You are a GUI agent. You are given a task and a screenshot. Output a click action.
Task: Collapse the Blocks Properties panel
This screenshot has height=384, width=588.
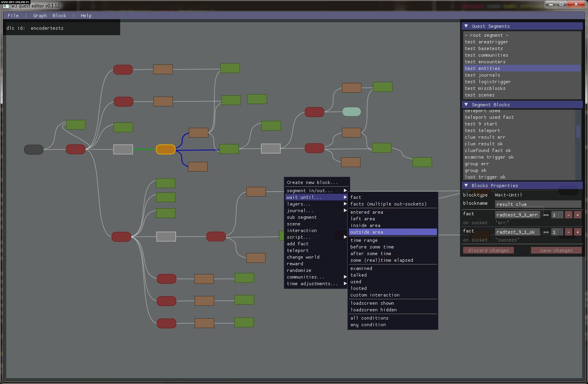[466, 186]
